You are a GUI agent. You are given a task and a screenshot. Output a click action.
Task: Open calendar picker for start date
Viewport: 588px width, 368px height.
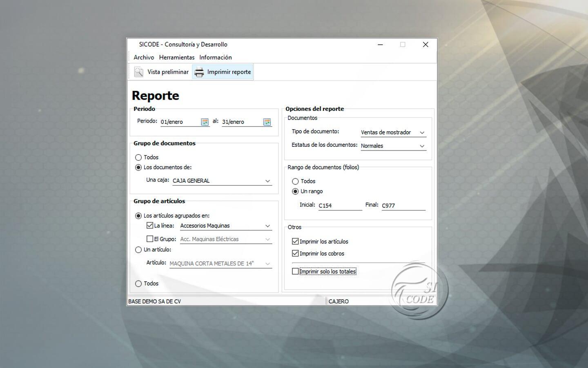(205, 122)
